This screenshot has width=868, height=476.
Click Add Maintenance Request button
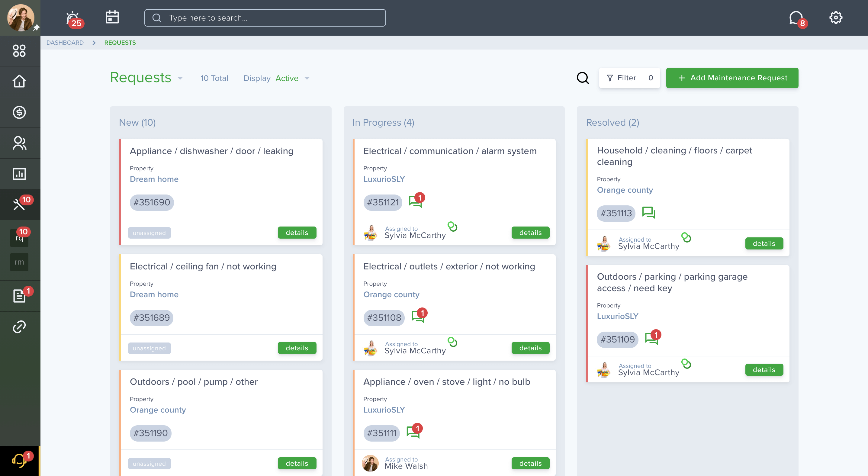click(732, 78)
